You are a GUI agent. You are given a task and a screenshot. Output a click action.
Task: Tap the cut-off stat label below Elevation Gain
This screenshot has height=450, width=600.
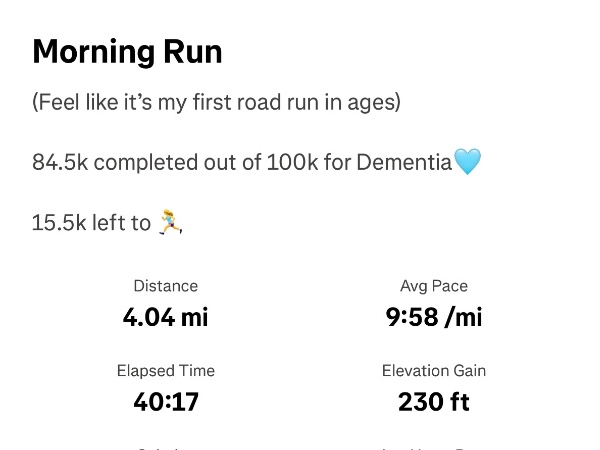click(434, 447)
